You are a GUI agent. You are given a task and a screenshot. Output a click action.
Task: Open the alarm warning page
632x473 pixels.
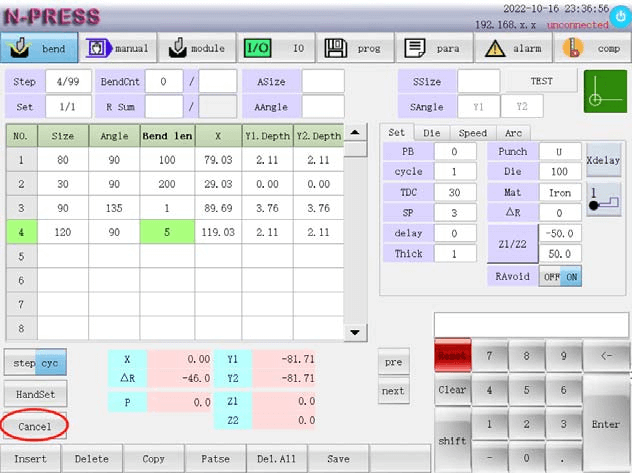click(x=512, y=48)
